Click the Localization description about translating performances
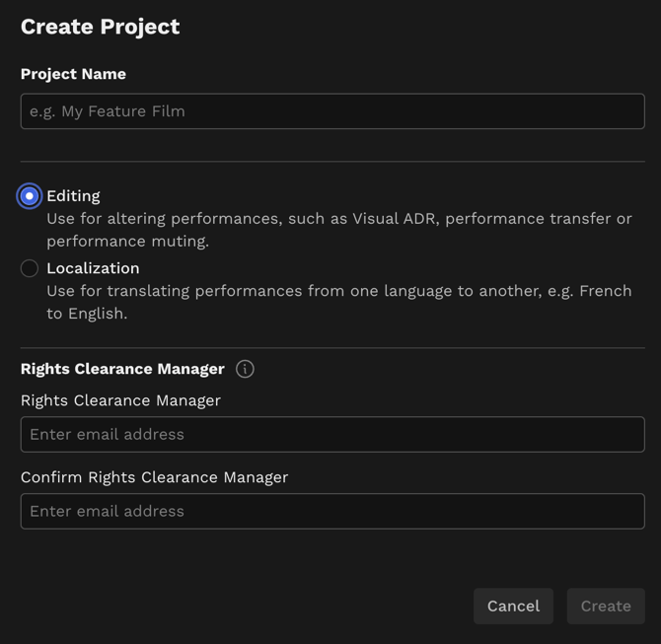Viewport: 661px width, 644px height. tap(339, 302)
